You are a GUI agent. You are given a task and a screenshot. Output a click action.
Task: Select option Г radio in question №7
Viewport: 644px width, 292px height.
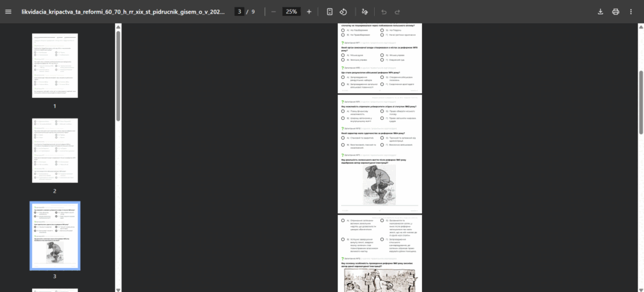coord(382,60)
